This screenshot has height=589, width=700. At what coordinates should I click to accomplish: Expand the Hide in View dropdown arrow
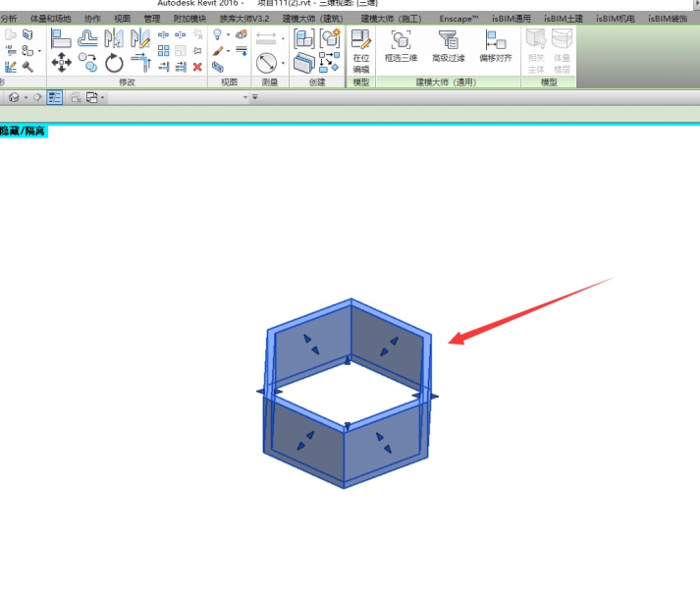click(x=228, y=34)
